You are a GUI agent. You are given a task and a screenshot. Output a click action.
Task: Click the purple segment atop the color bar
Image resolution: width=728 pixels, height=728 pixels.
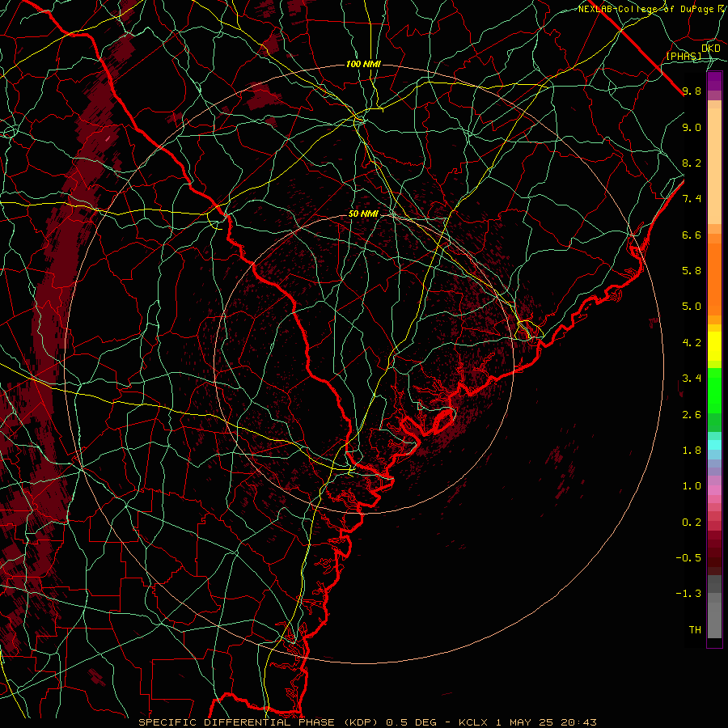pyautogui.click(x=714, y=81)
